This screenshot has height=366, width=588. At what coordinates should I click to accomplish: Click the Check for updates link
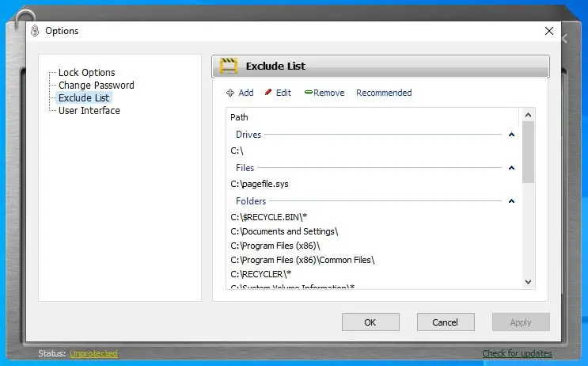click(517, 353)
